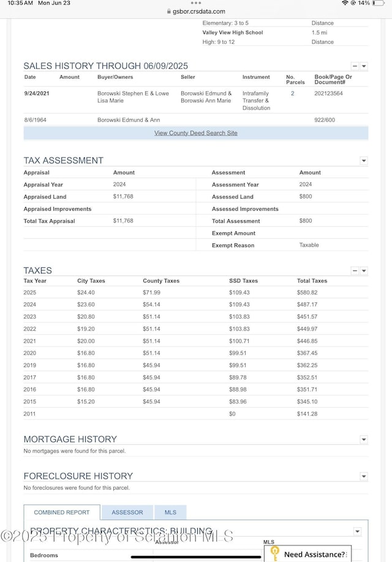Select 2015 city taxes $15.20
392x562 pixels.
point(86,402)
